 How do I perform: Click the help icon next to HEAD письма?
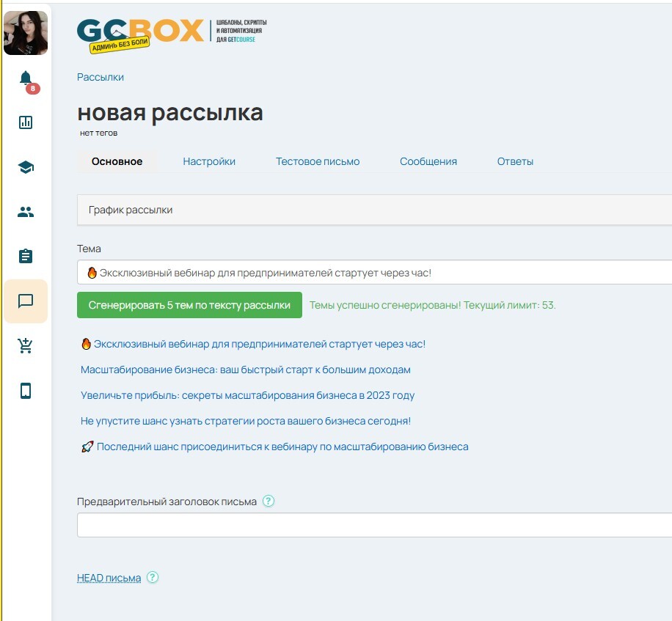(x=153, y=578)
